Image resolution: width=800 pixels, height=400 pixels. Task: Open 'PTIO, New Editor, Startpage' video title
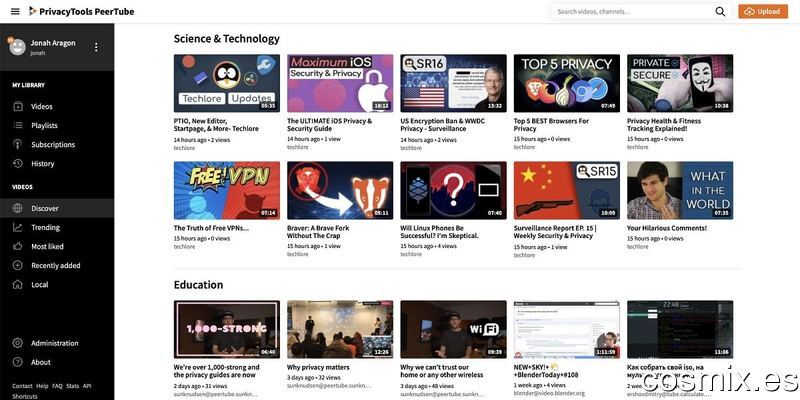[216, 125]
